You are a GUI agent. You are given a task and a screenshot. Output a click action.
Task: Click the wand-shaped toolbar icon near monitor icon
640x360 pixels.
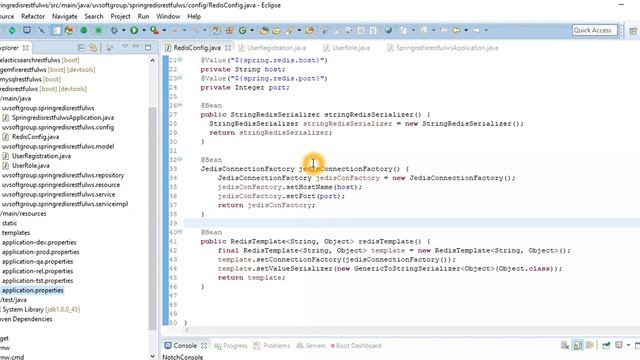(x=41, y=30)
